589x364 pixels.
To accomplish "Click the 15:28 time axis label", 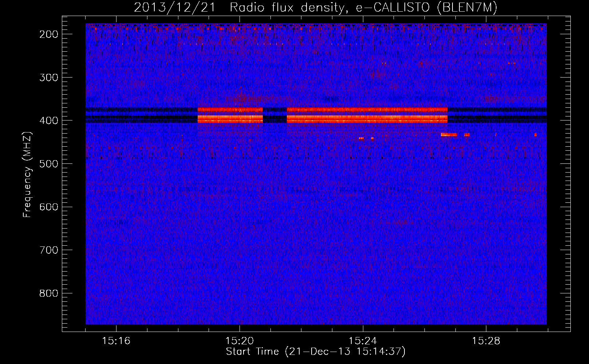I will click(486, 341).
